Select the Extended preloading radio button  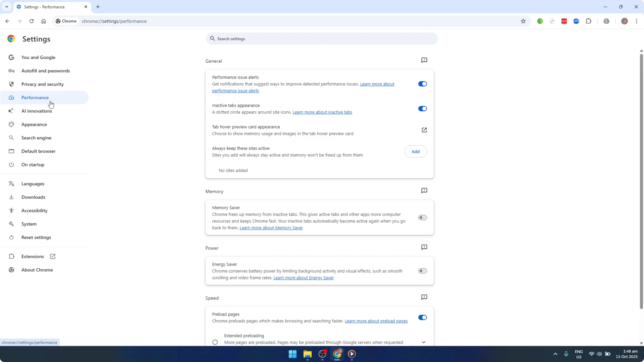[x=215, y=342]
